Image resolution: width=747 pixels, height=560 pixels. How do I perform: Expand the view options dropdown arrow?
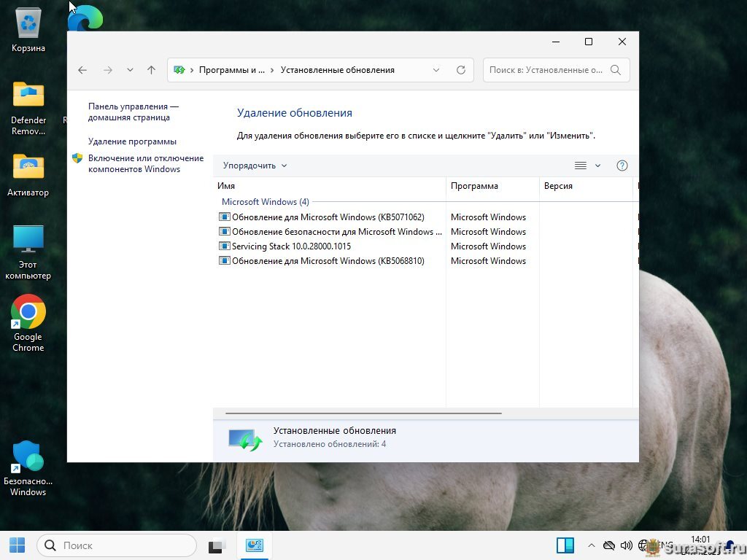[597, 166]
